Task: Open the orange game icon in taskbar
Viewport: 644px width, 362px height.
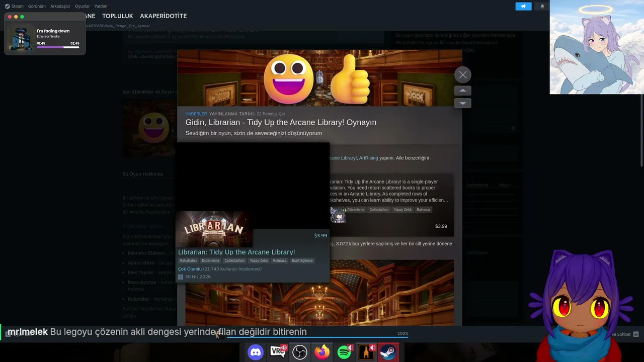Action: [366, 352]
